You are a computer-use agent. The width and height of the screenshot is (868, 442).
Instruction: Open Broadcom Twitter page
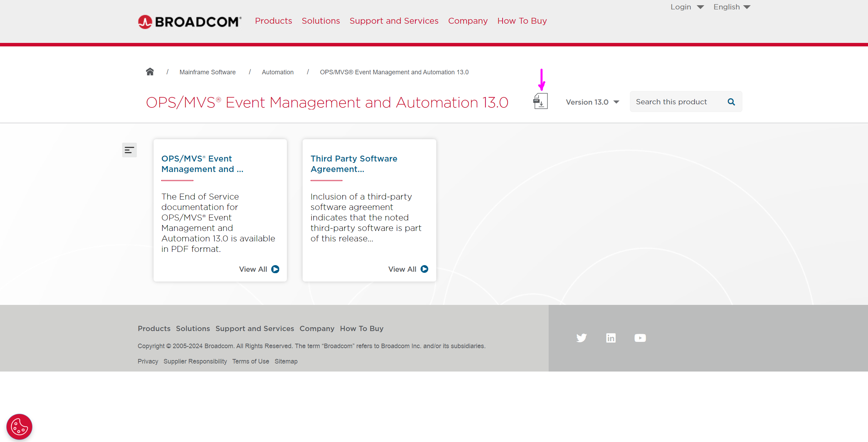point(581,338)
